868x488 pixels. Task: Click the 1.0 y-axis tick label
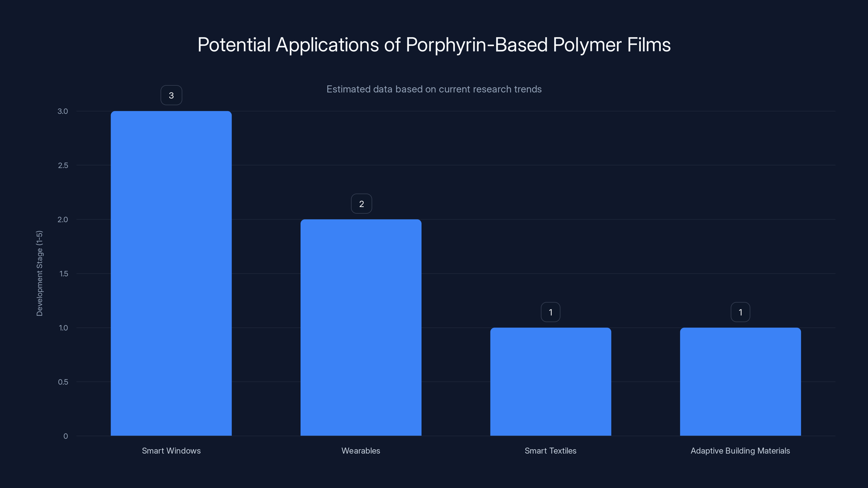63,328
